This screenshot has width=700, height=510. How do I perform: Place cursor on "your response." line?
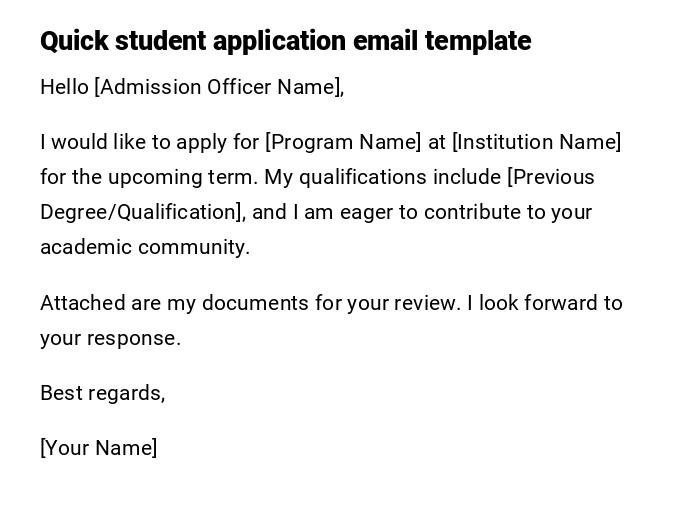click(110, 338)
